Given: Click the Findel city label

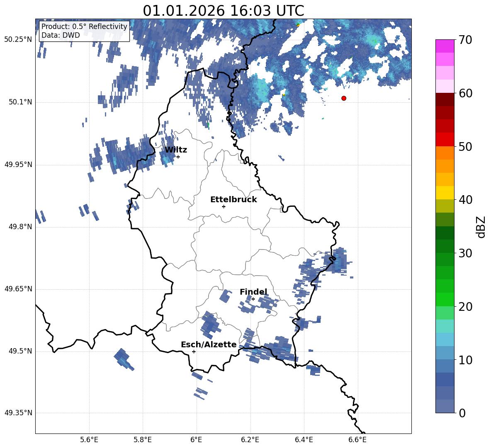Looking at the screenshot, I should [x=253, y=292].
